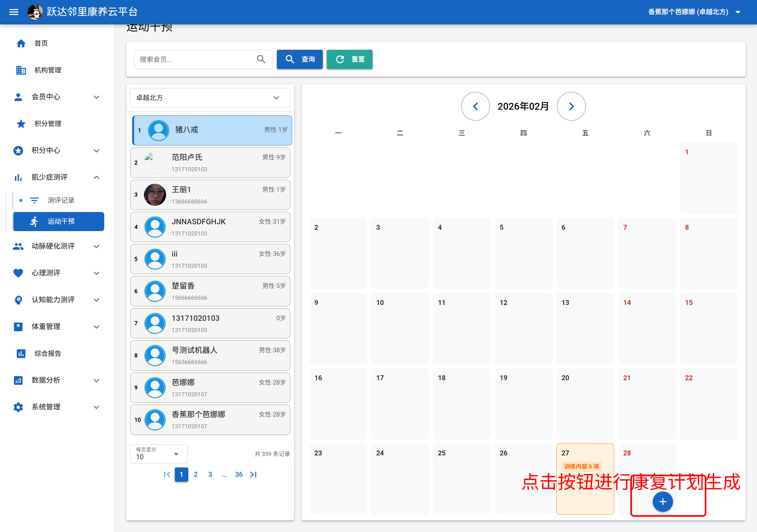Click the 体重管理 scale icon
This screenshot has width=757, height=532.
pyautogui.click(x=18, y=327)
